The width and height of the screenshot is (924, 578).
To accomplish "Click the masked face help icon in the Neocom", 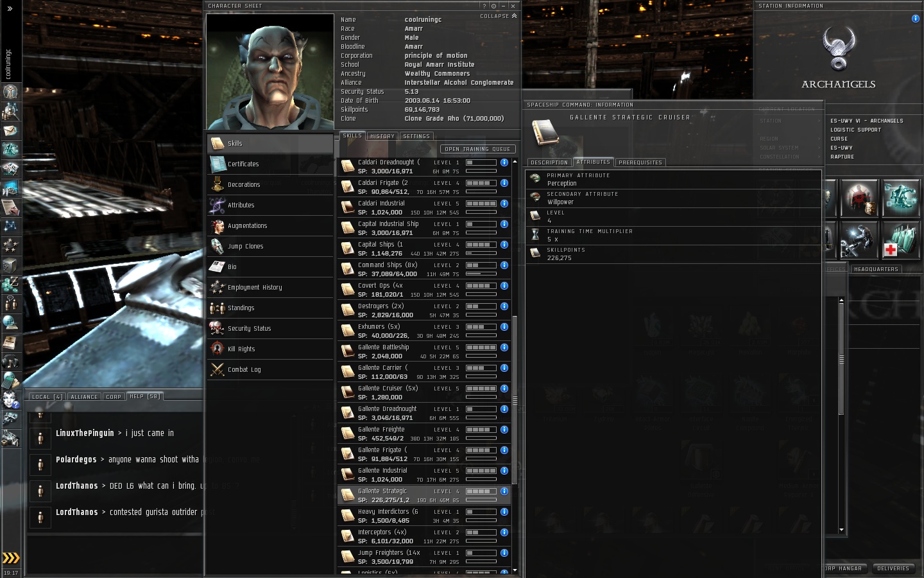I will (x=10, y=400).
